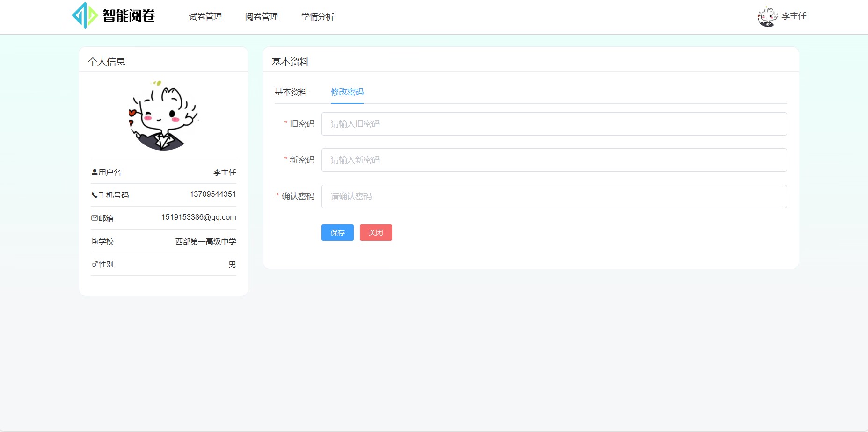This screenshot has height=432, width=868.
Task: Select the 修改密码 tab
Action: (x=347, y=92)
